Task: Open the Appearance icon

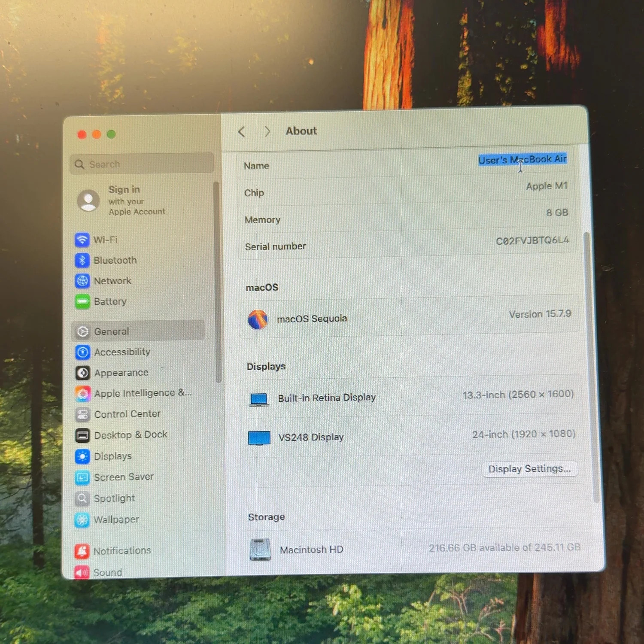Action: point(82,373)
